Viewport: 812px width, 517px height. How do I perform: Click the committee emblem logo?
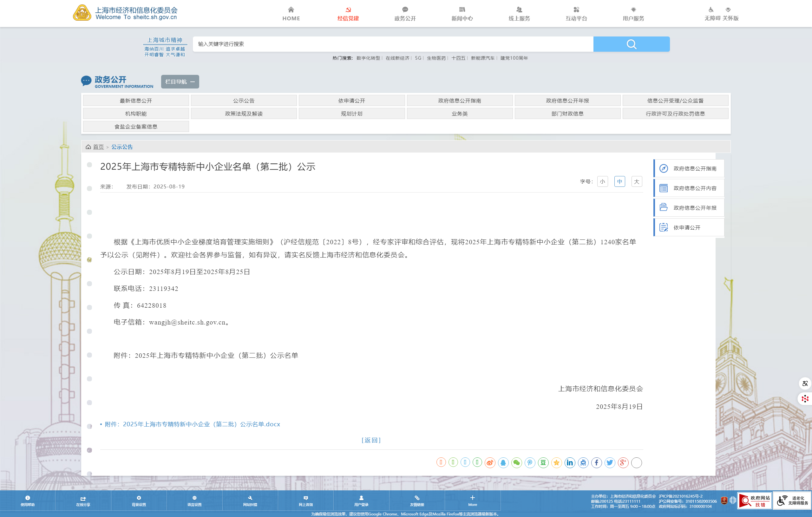click(x=82, y=13)
